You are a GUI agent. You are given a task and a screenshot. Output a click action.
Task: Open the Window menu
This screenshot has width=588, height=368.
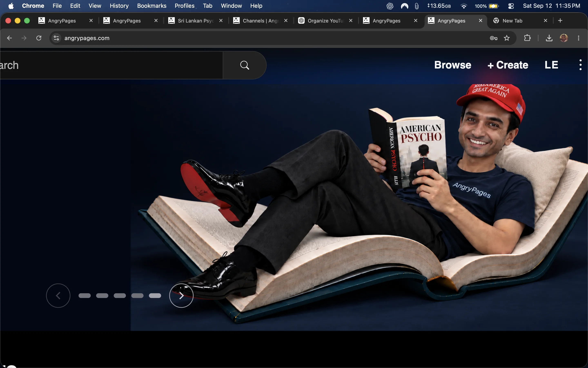[x=231, y=6]
